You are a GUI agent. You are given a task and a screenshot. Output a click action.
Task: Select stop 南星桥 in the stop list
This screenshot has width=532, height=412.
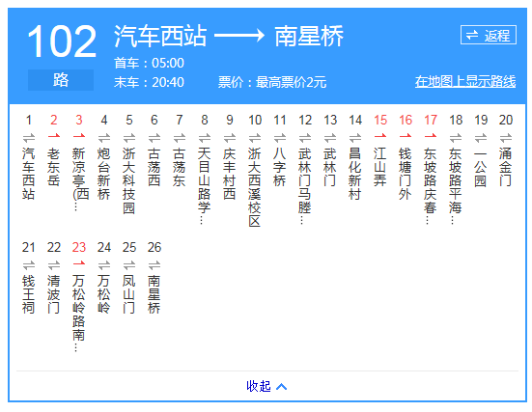pyautogui.click(x=154, y=294)
